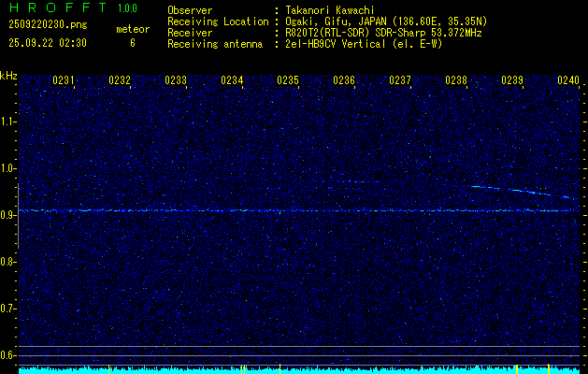The width and height of the screenshot is (588, 374).
Task: Click the cyan signal level strip at bottom
Action: (299, 370)
